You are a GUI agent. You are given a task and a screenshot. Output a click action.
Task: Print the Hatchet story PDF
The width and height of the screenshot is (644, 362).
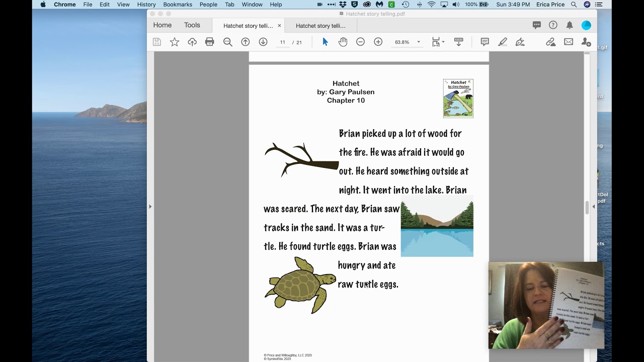coord(210,42)
